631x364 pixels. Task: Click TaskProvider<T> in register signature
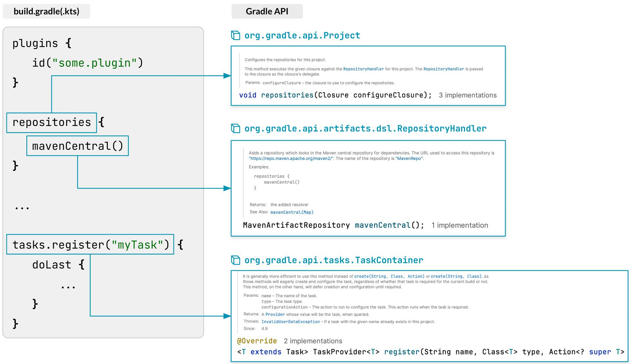tap(346, 352)
